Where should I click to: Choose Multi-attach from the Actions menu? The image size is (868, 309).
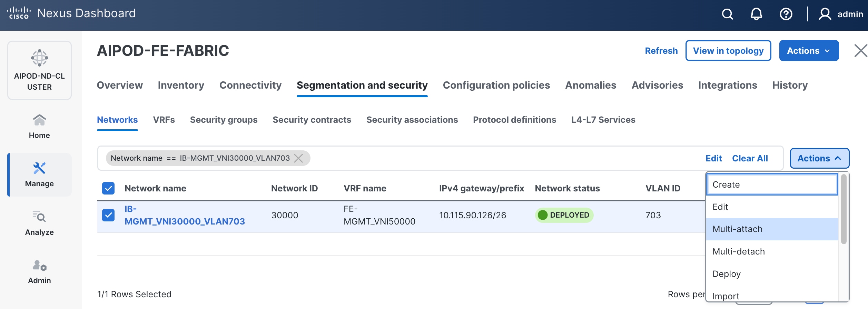pos(738,229)
